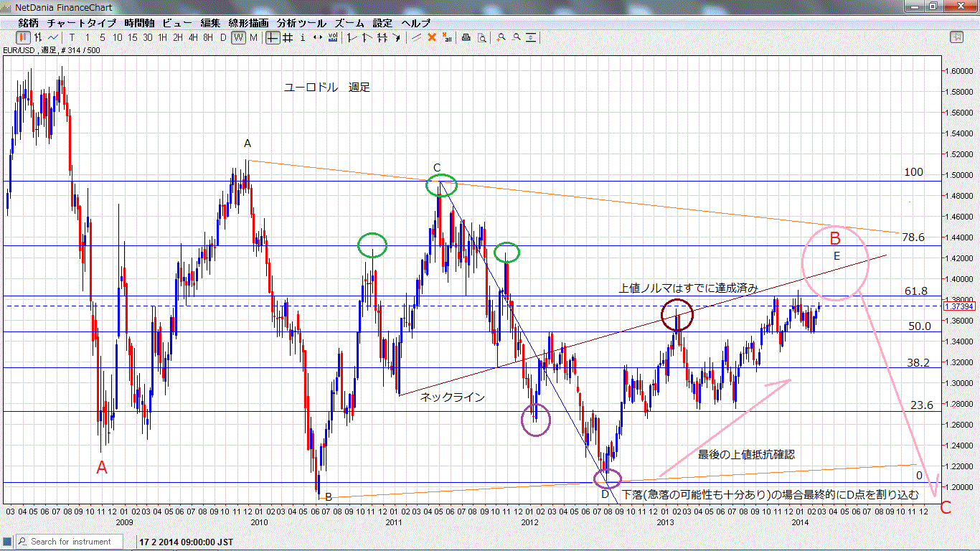
Task: Select weekly (W) timeframe button
Action: (238, 37)
